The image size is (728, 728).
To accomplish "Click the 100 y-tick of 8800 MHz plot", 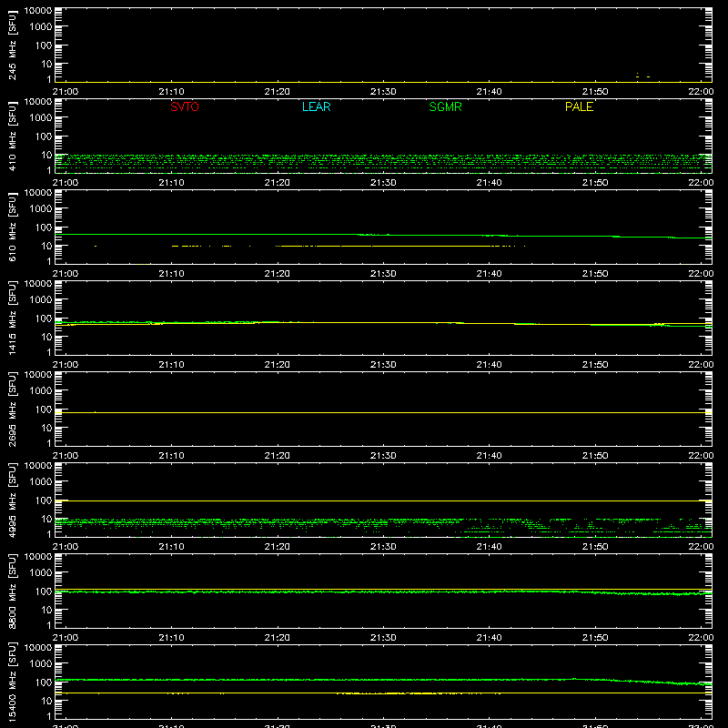I will tap(44, 591).
